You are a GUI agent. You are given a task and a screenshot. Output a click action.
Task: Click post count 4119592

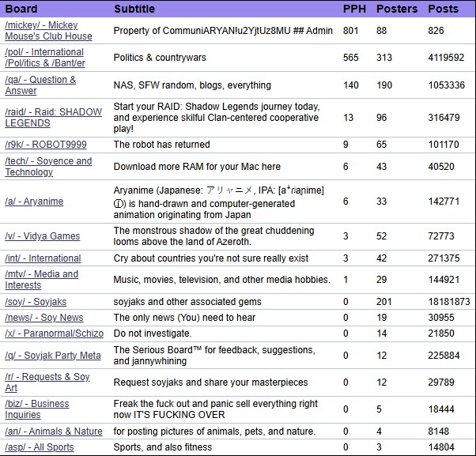click(446, 58)
